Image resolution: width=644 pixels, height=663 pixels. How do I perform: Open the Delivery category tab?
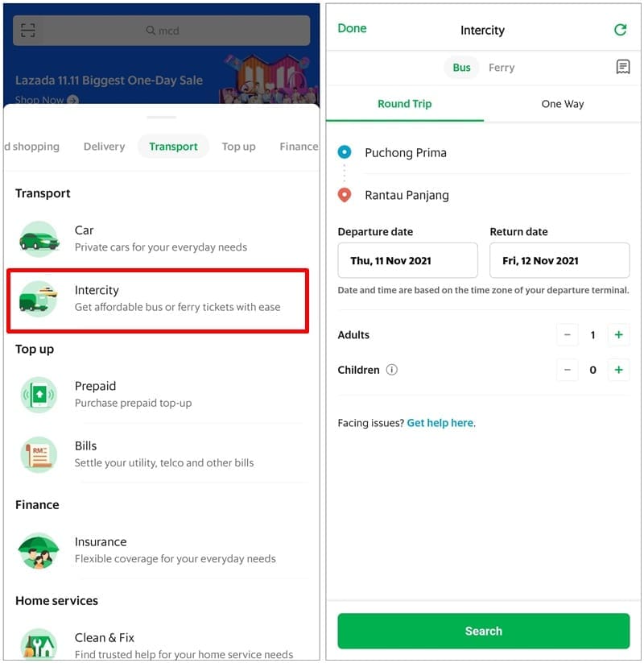[x=104, y=147]
